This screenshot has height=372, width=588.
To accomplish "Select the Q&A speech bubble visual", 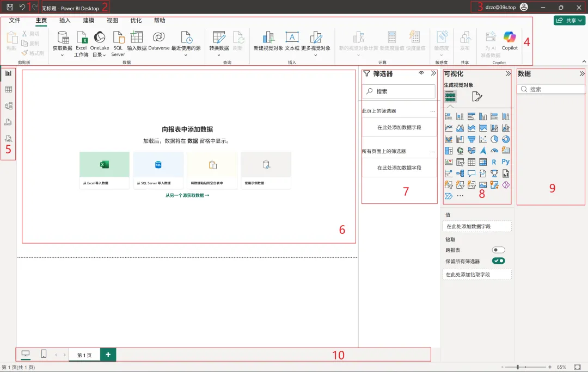I will [471, 173].
